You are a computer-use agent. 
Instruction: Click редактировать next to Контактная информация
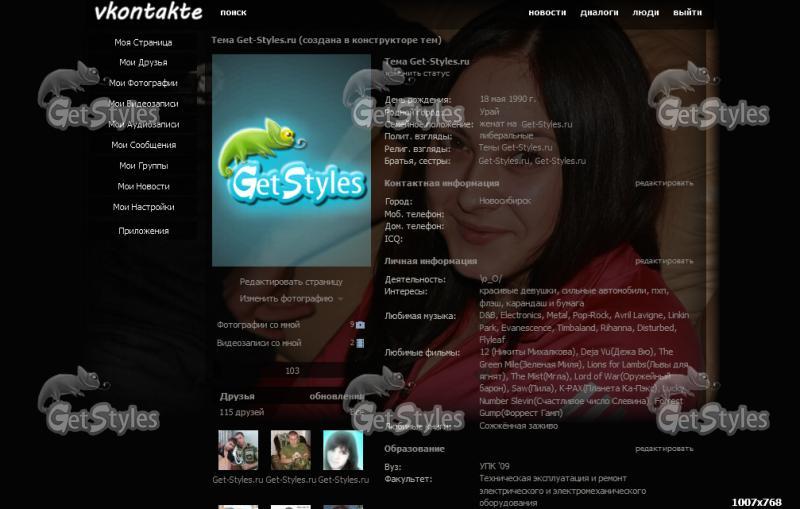point(664,183)
